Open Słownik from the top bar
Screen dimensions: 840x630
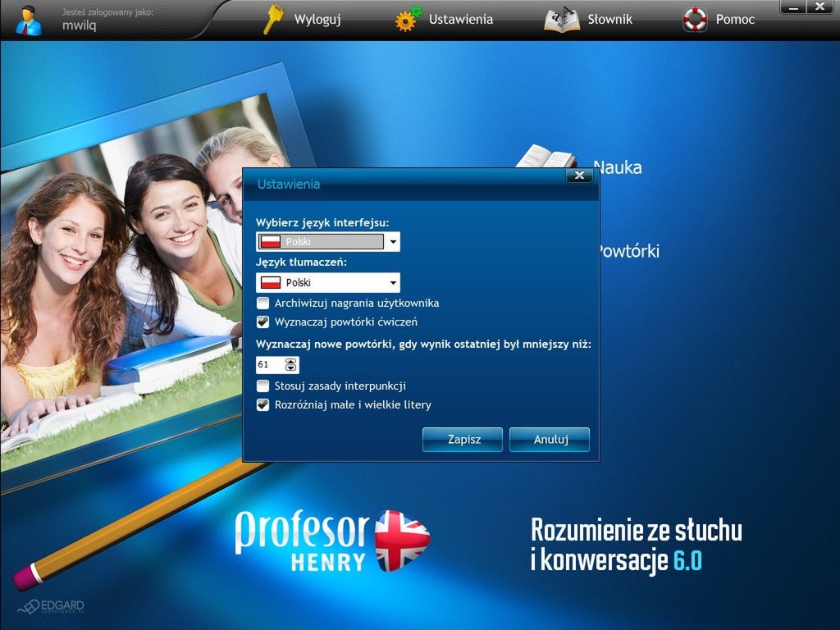609,20
